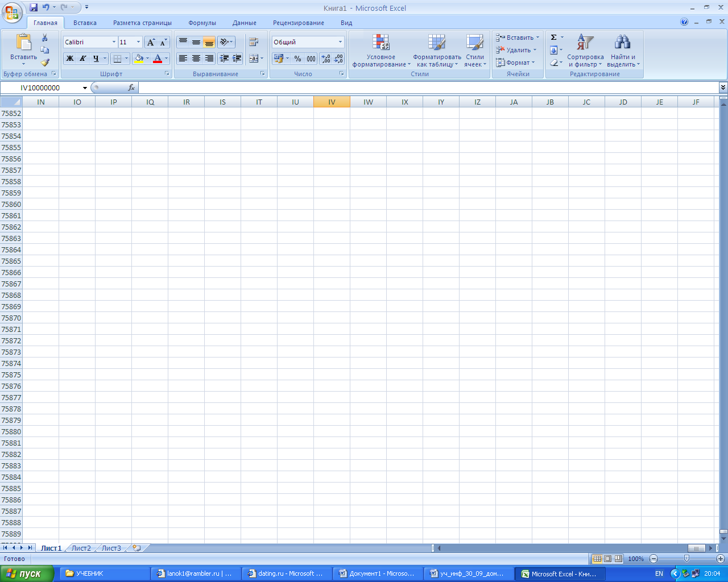
Task: Apply percent style number format
Action: (297, 59)
